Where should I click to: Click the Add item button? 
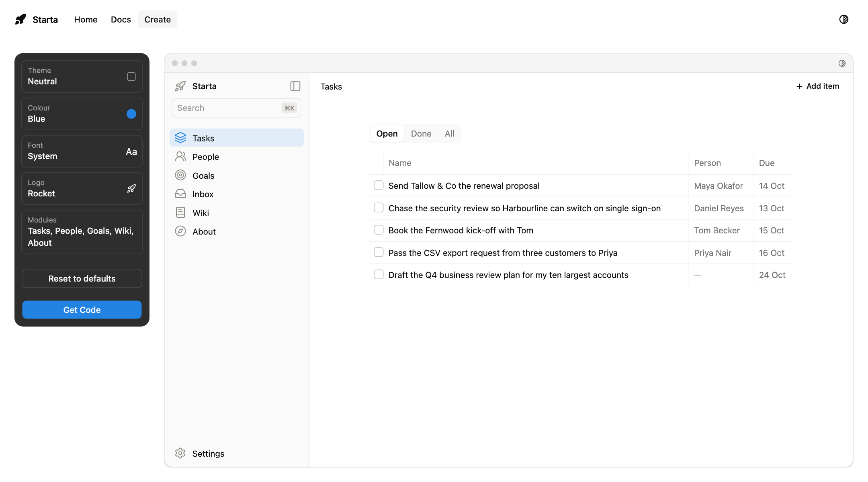coord(818,86)
